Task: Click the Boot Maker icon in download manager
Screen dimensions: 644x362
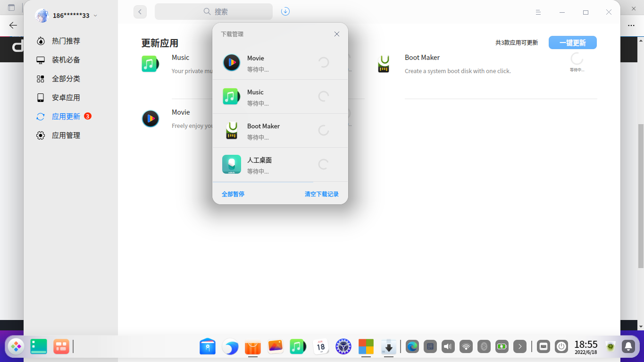Action: coord(232,130)
